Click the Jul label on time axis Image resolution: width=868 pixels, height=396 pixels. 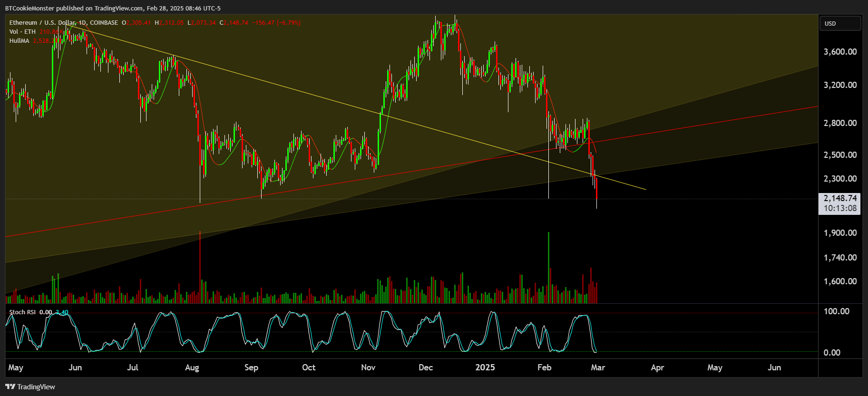133,367
